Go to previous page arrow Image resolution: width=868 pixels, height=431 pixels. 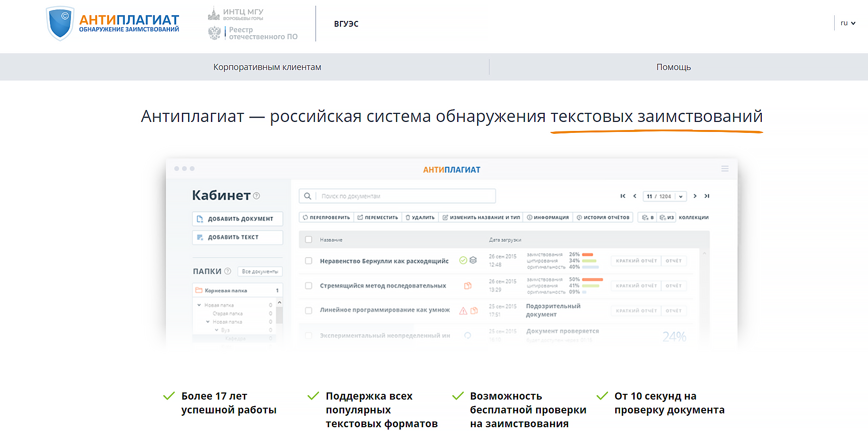point(635,196)
